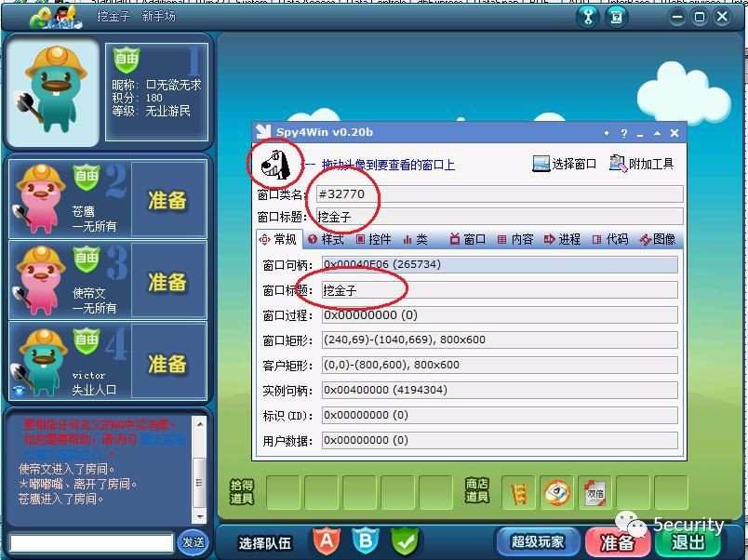Image resolution: width=748 pixels, height=560 pixels.
Task: Switch to the 常规 tab
Action: point(278,239)
